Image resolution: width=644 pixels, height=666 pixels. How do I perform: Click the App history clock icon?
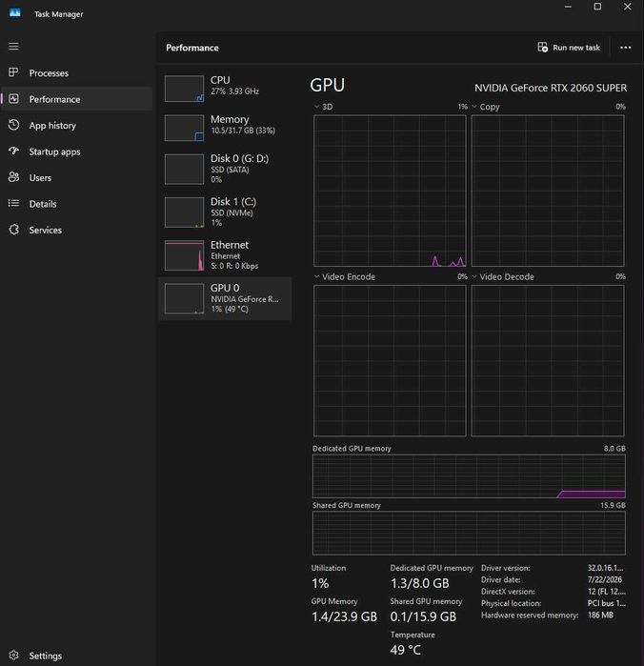point(13,125)
